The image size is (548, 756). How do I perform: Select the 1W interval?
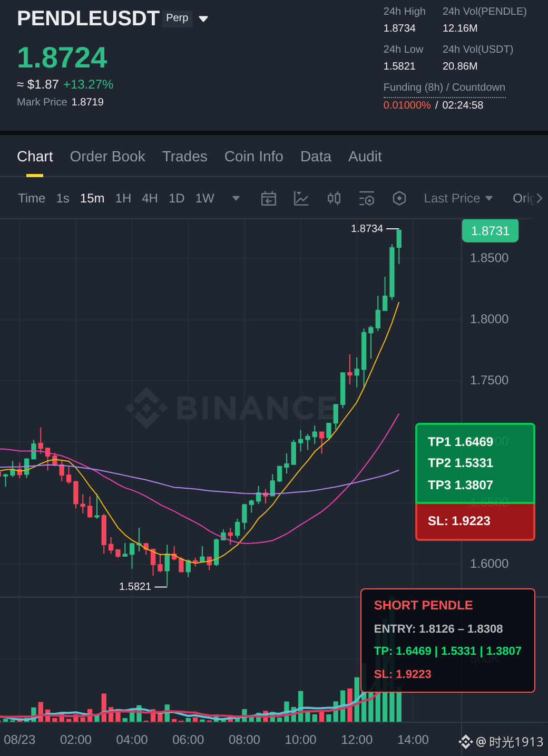pyautogui.click(x=204, y=198)
